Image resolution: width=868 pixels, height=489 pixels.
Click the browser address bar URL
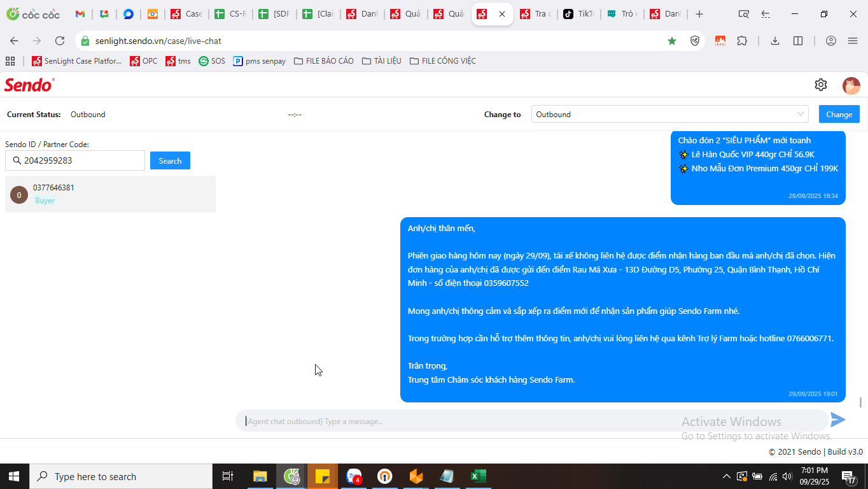(x=158, y=41)
